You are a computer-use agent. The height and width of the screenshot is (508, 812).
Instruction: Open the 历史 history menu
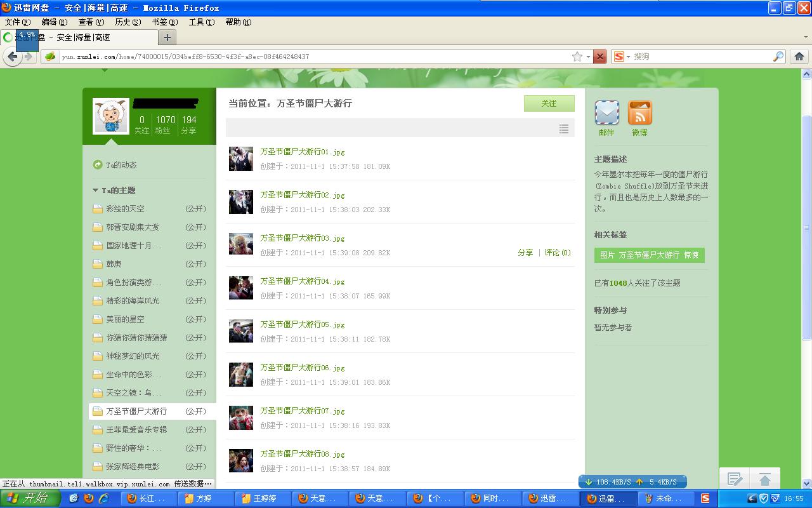coord(128,22)
